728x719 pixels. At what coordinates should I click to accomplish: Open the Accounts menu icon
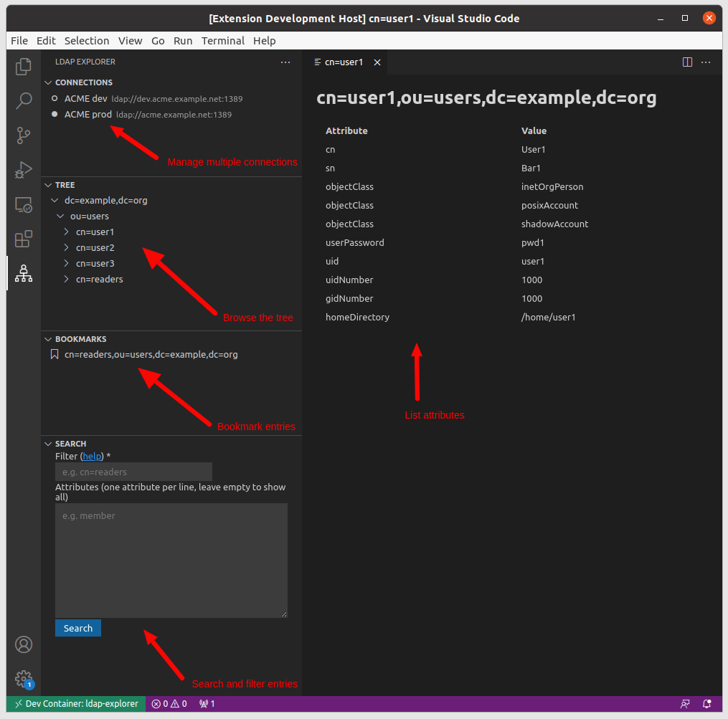click(23, 644)
